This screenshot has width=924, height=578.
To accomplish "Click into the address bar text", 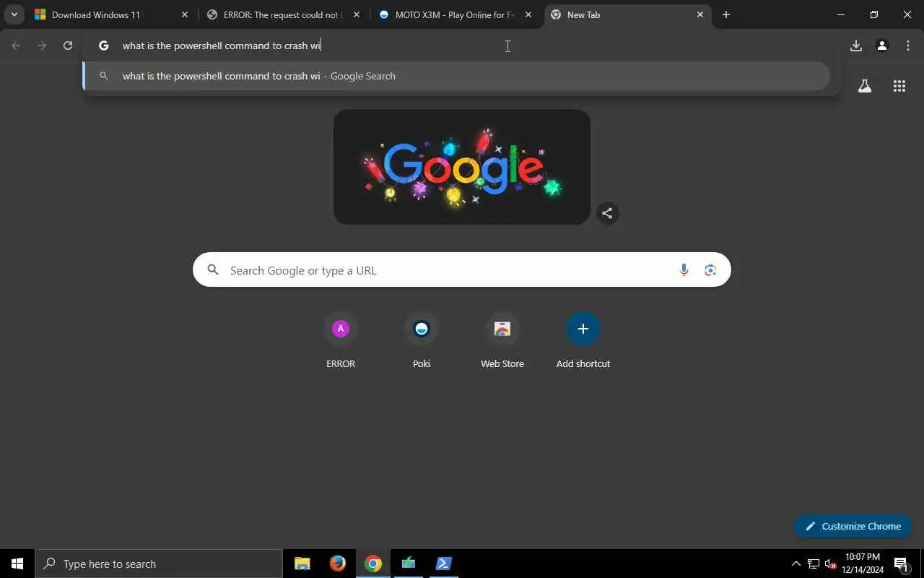I will pos(222,46).
